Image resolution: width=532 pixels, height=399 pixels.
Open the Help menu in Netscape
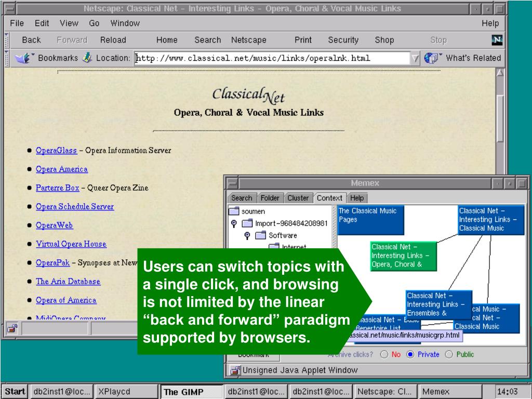pyautogui.click(x=490, y=23)
